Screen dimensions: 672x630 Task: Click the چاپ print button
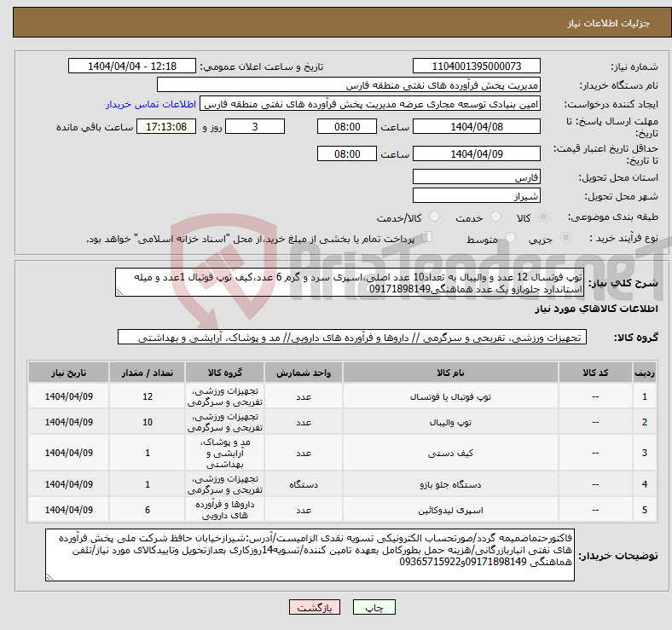[x=374, y=607]
